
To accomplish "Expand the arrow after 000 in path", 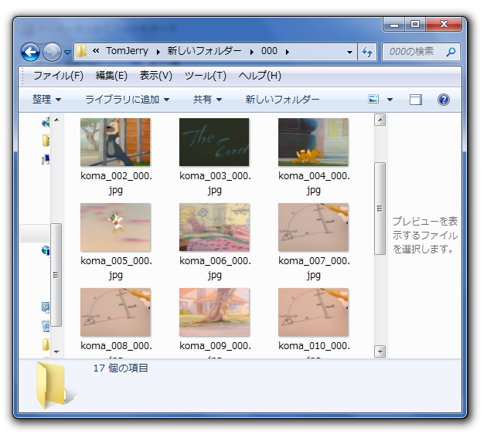I will 288,52.
